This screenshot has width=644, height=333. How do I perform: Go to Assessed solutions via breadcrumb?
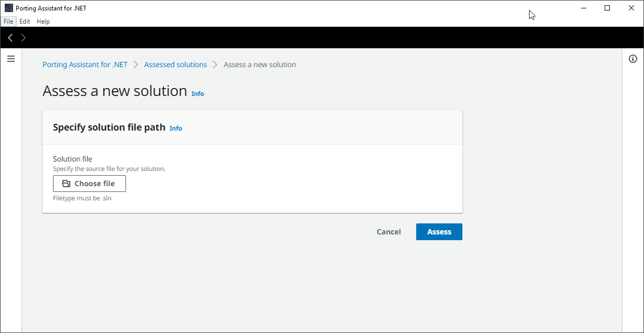[175, 64]
